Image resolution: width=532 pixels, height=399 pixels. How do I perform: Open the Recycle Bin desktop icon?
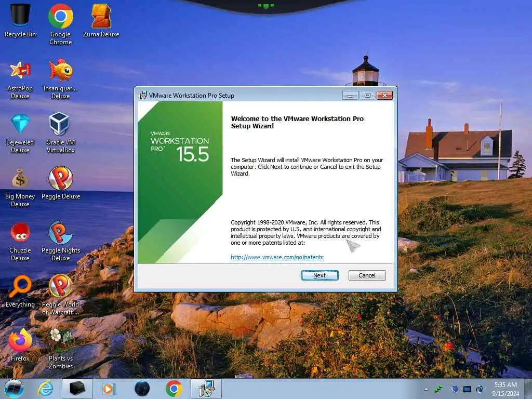pos(20,20)
